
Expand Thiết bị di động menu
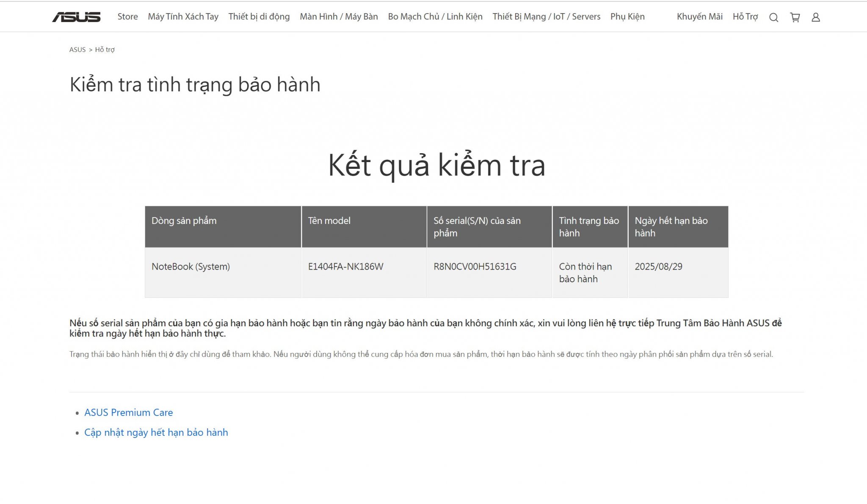click(259, 17)
